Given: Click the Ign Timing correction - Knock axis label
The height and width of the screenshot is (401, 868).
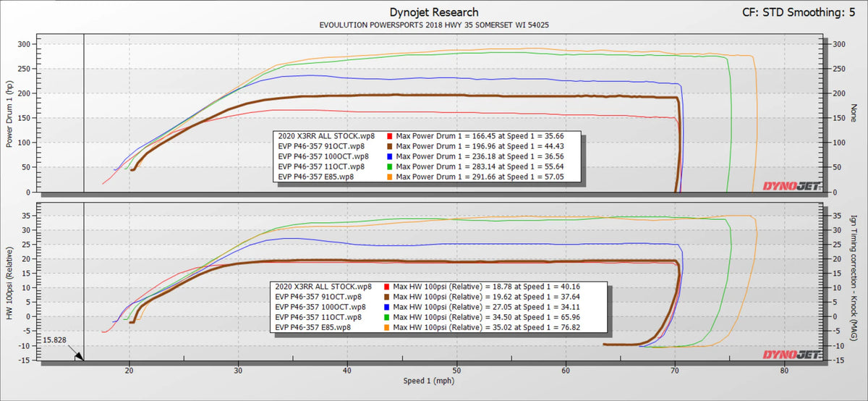Looking at the screenshot, I should 854,280.
